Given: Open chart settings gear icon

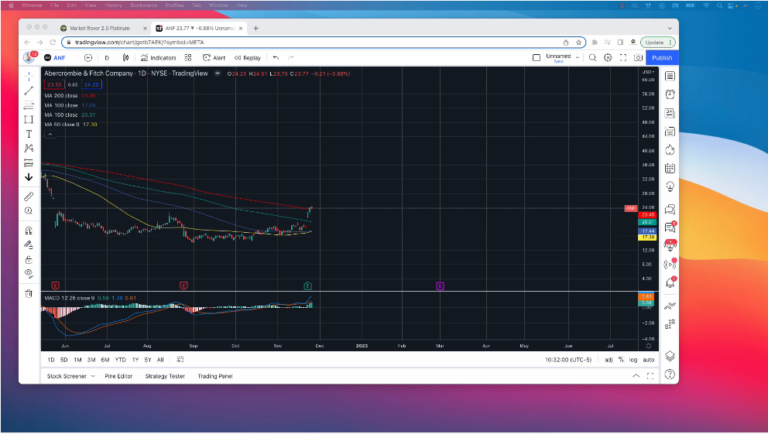Looking at the screenshot, I should click(608, 58).
